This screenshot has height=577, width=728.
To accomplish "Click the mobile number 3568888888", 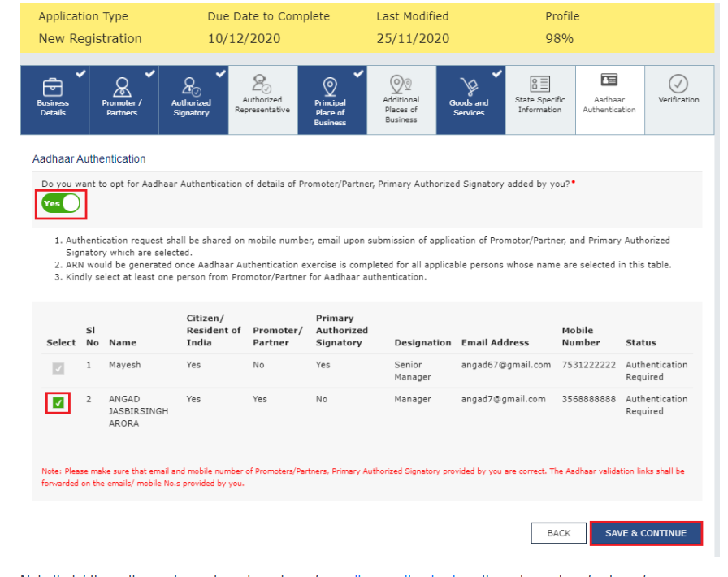I will tap(589, 400).
